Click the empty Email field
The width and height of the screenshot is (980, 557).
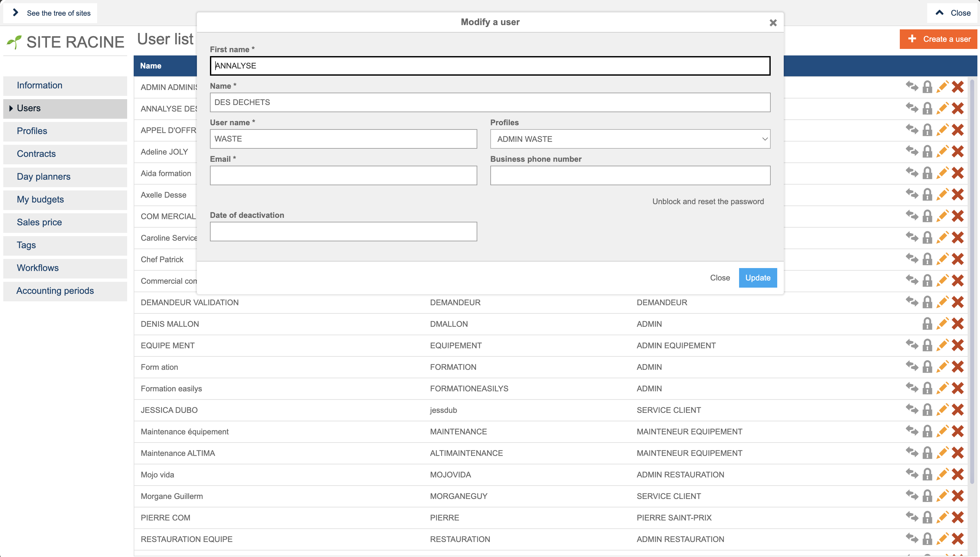click(x=343, y=175)
